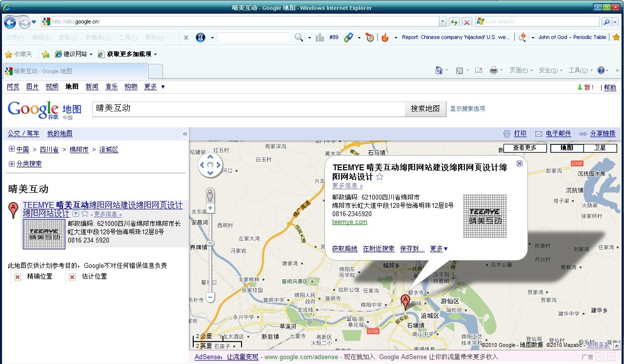Screen dimensions: 624x364
Task: Click the Live Search magnifier button
Action: tap(606, 21)
